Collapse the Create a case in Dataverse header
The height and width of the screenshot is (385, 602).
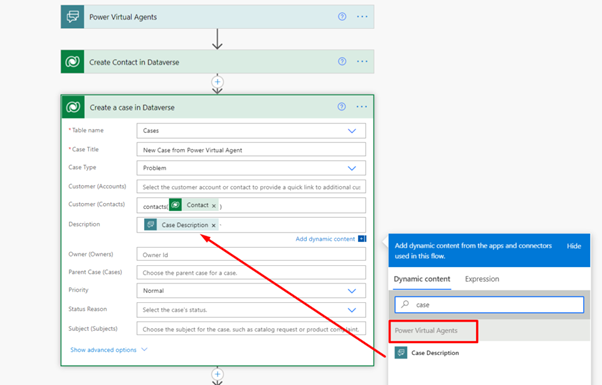pos(217,107)
